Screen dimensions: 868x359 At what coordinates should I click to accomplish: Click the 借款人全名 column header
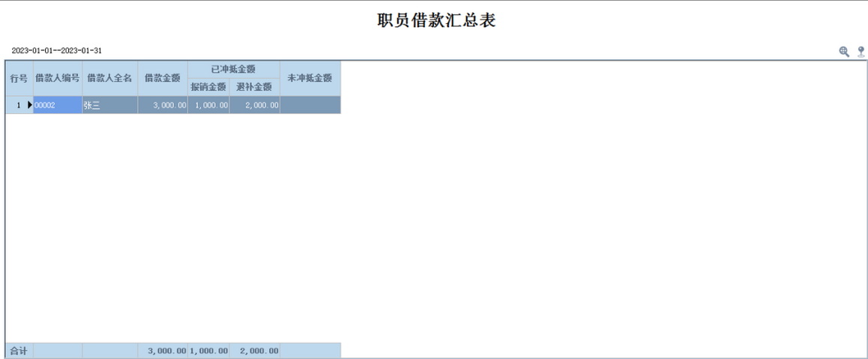[109, 78]
